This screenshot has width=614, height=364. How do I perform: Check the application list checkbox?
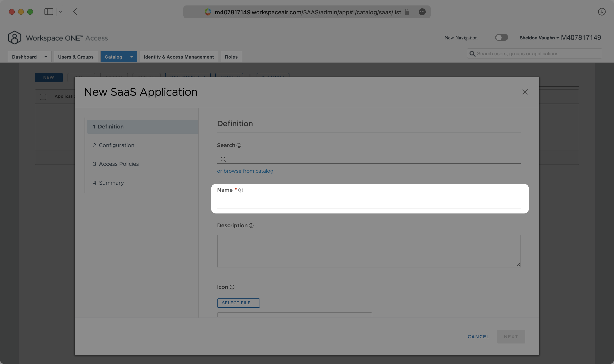point(43,96)
